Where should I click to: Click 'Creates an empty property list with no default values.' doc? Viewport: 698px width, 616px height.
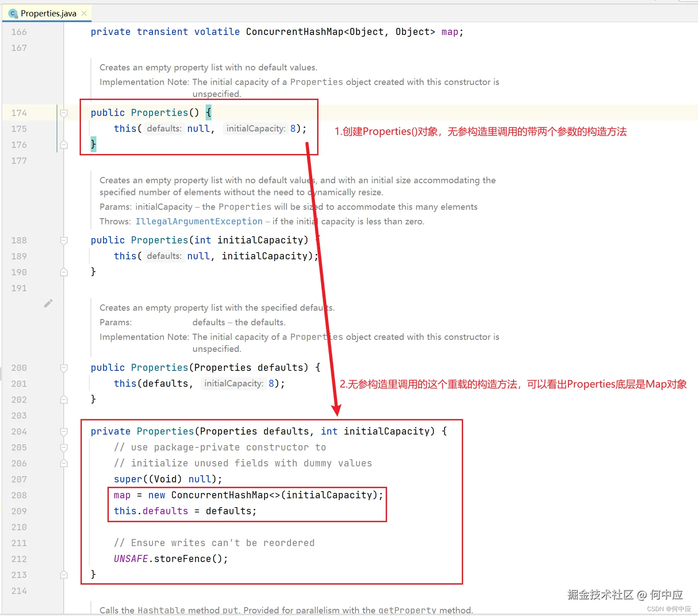(208, 67)
